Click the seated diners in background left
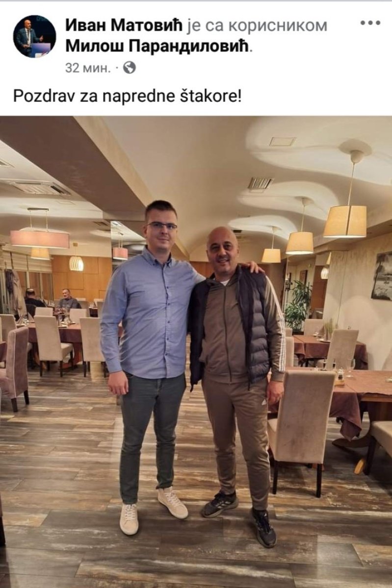 (53, 299)
